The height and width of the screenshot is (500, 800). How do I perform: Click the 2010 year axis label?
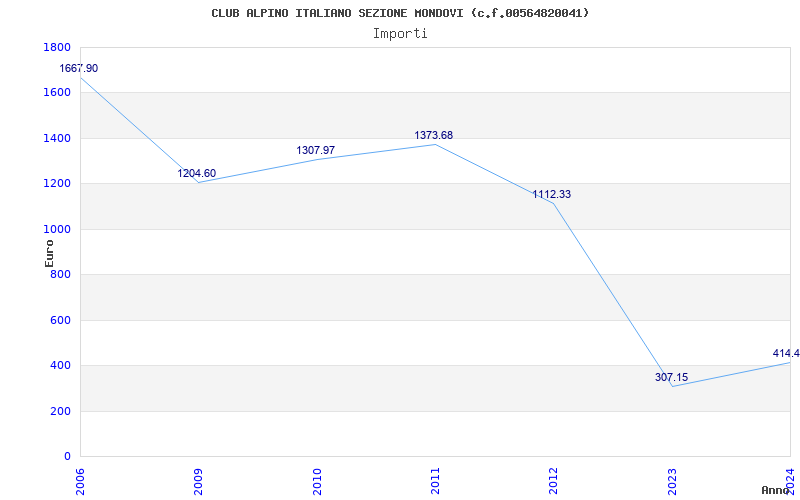point(317,481)
